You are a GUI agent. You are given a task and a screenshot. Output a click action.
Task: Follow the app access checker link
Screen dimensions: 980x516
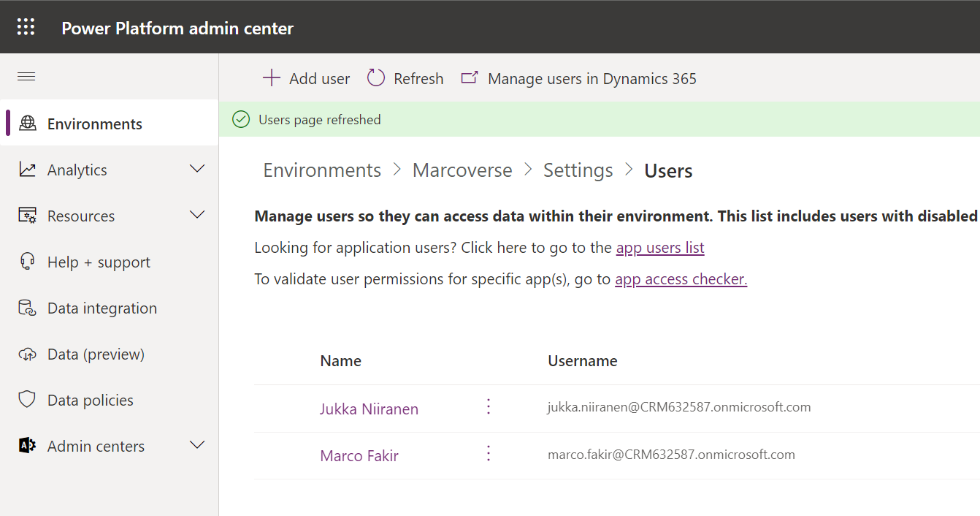point(681,279)
